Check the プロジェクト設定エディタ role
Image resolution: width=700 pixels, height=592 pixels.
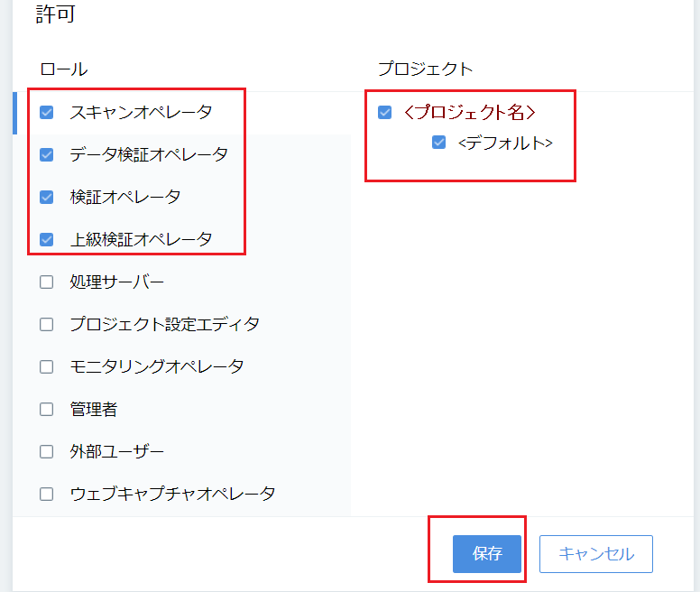(x=46, y=324)
